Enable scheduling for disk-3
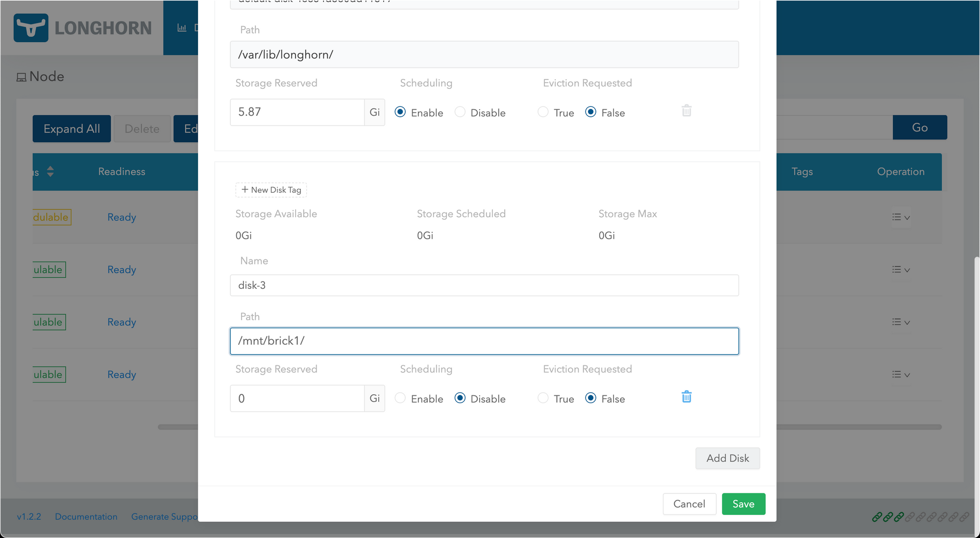This screenshot has height=538, width=980. 400,398
